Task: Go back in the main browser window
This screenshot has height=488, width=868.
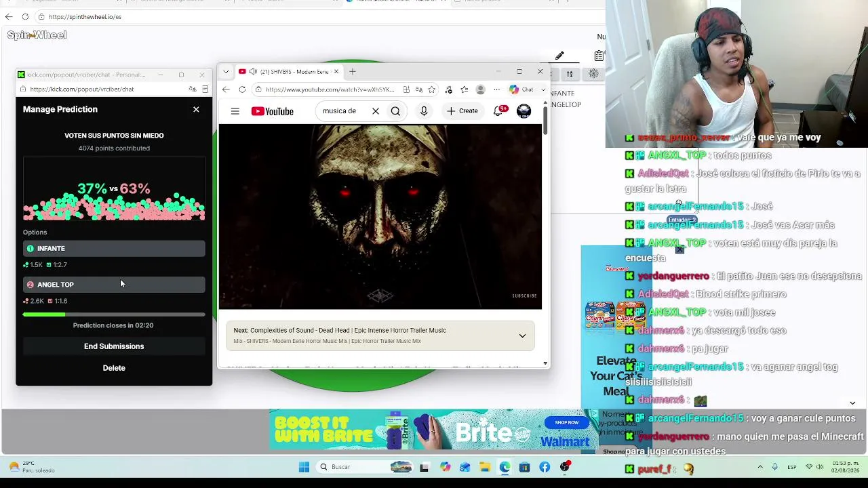Action: tap(9, 16)
